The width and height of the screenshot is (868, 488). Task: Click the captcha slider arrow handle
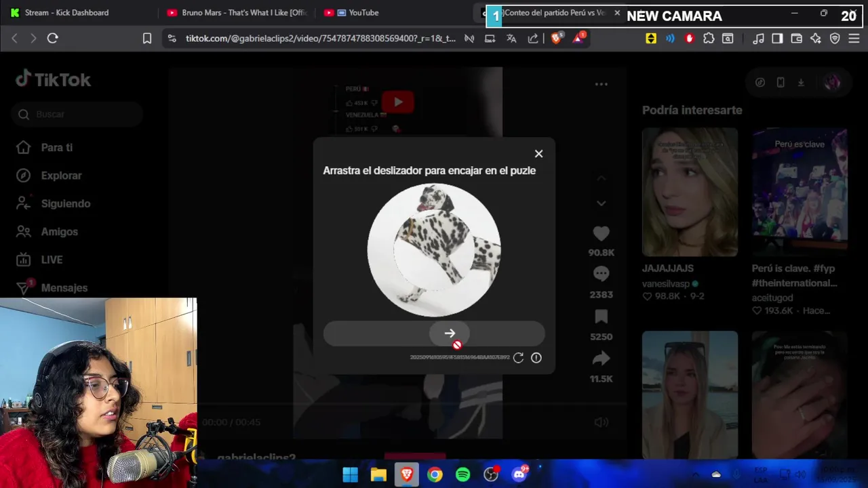click(x=450, y=333)
